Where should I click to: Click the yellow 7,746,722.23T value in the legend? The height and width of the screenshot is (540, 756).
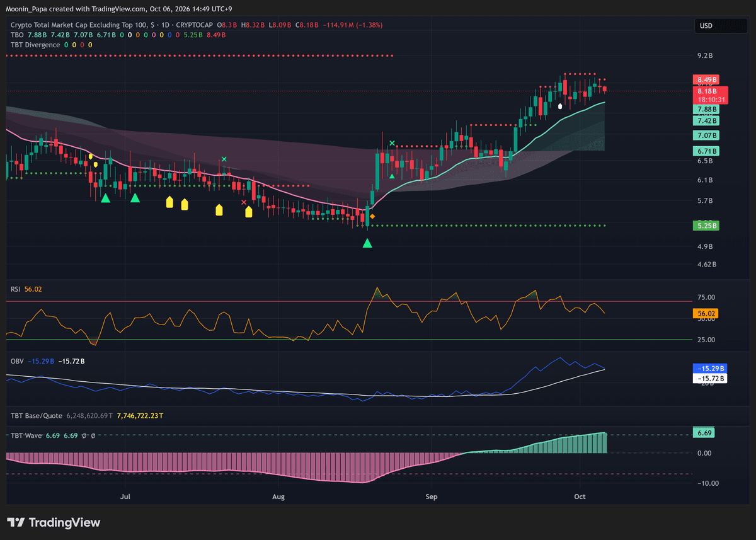pyautogui.click(x=139, y=416)
